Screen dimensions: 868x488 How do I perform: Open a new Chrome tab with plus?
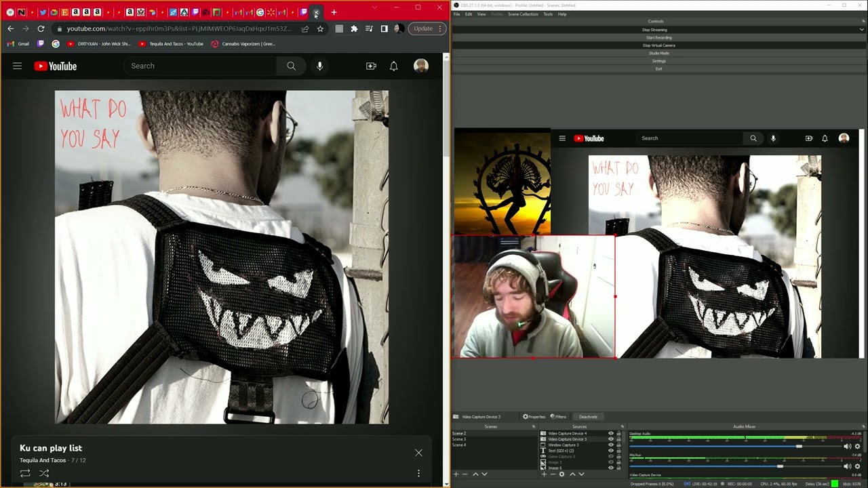334,12
